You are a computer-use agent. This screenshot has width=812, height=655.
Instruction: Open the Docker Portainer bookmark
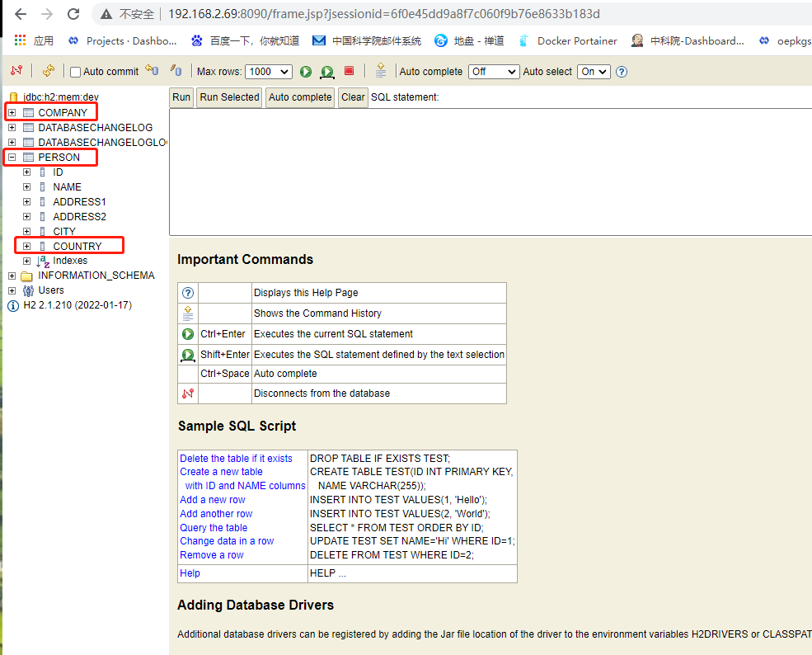(567, 41)
